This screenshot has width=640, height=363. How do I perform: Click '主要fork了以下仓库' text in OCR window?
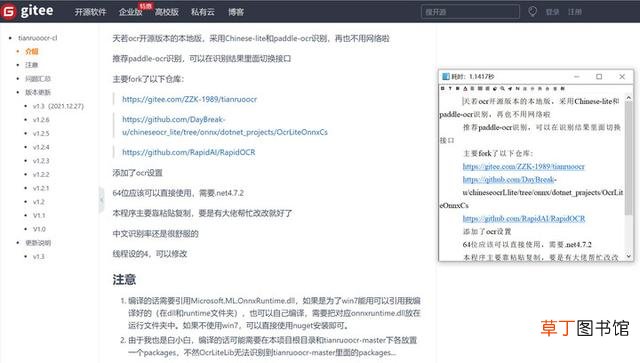pos(498,154)
